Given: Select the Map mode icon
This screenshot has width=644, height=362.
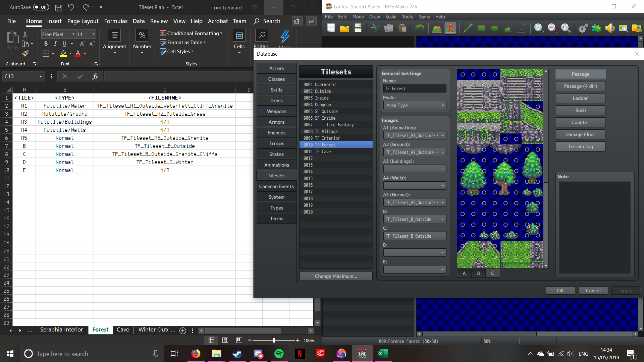Looking at the screenshot, I should pos(437,28).
